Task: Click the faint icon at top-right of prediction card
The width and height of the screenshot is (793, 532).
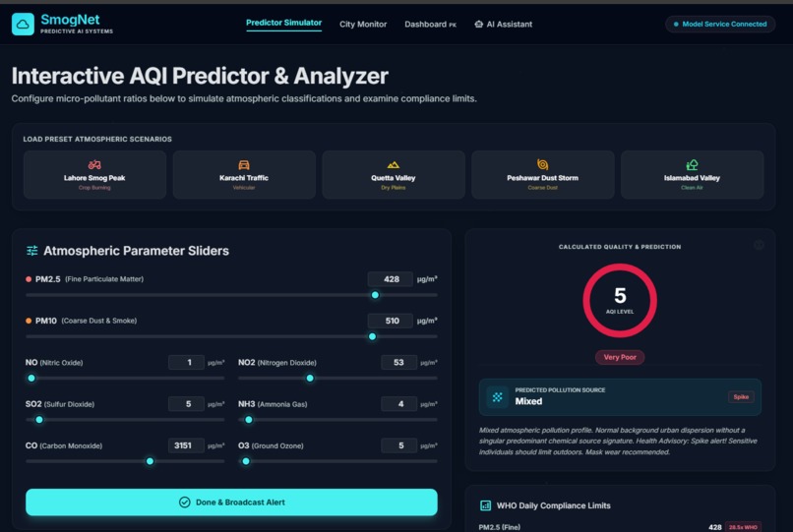Action: pos(759,245)
